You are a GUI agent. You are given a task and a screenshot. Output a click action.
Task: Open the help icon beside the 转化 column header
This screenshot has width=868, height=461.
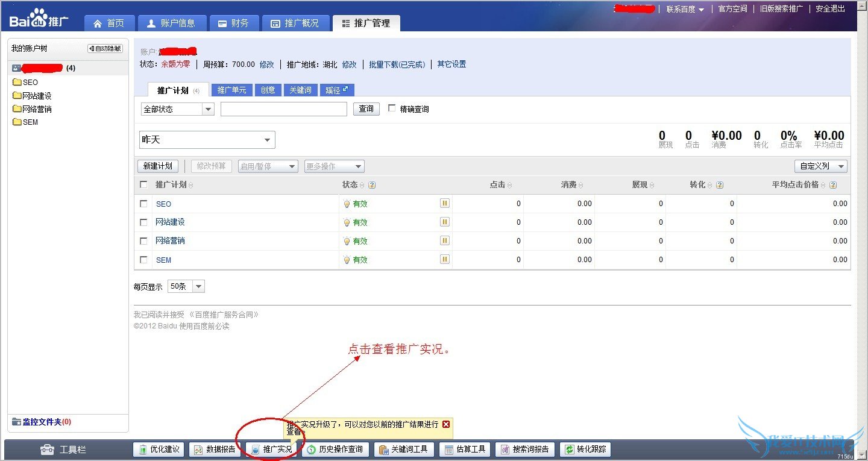(720, 185)
